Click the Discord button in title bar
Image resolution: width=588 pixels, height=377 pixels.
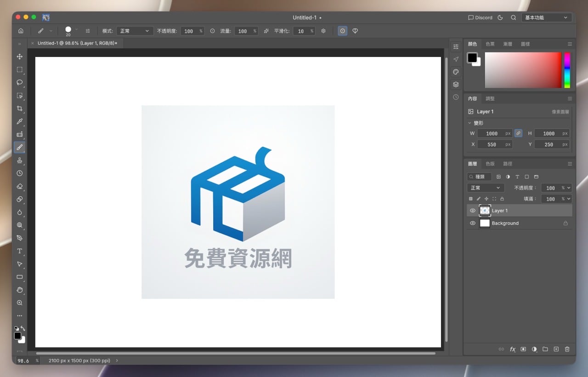point(480,17)
